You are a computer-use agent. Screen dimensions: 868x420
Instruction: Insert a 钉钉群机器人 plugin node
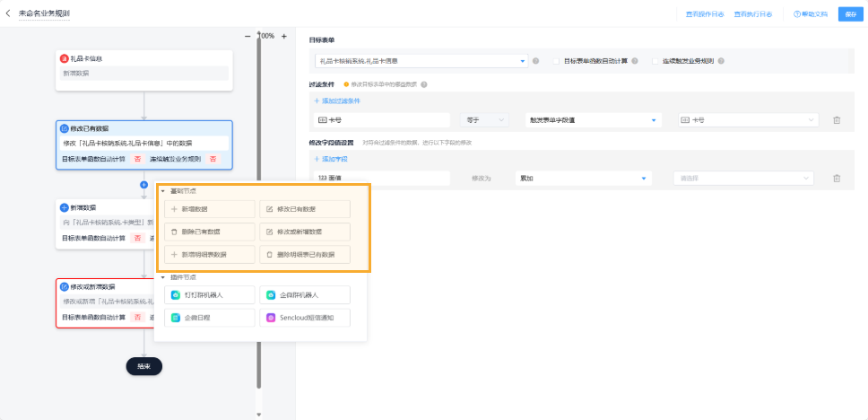(210, 294)
